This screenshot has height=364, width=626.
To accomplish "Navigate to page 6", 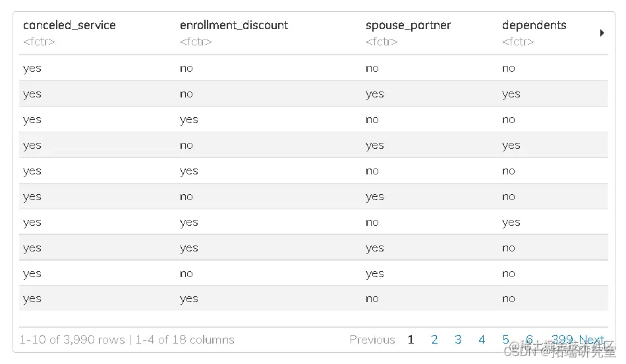I will pos(529,340).
